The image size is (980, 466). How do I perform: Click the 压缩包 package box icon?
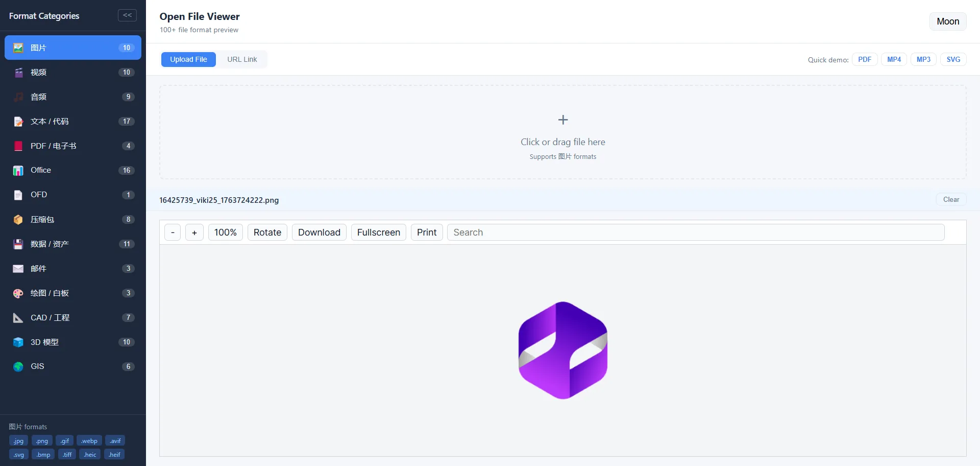18,219
